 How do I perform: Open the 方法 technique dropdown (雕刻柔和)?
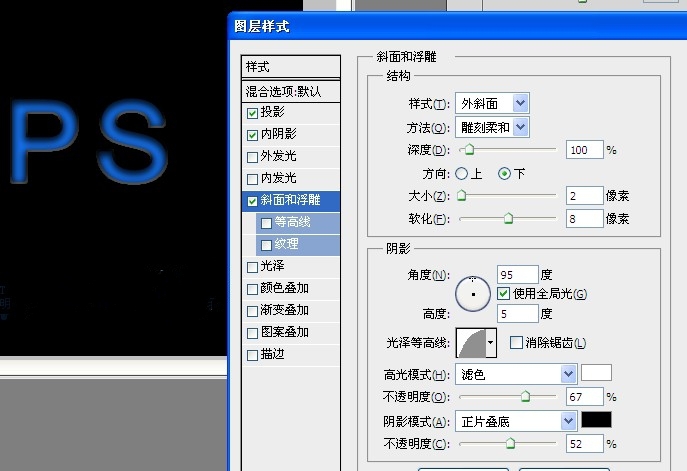(492, 127)
